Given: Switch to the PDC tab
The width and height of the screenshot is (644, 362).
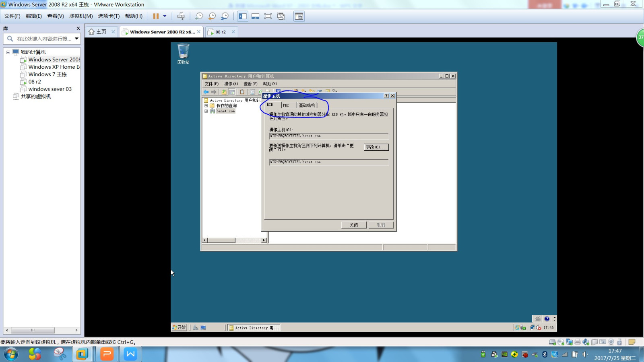Looking at the screenshot, I should [286, 105].
